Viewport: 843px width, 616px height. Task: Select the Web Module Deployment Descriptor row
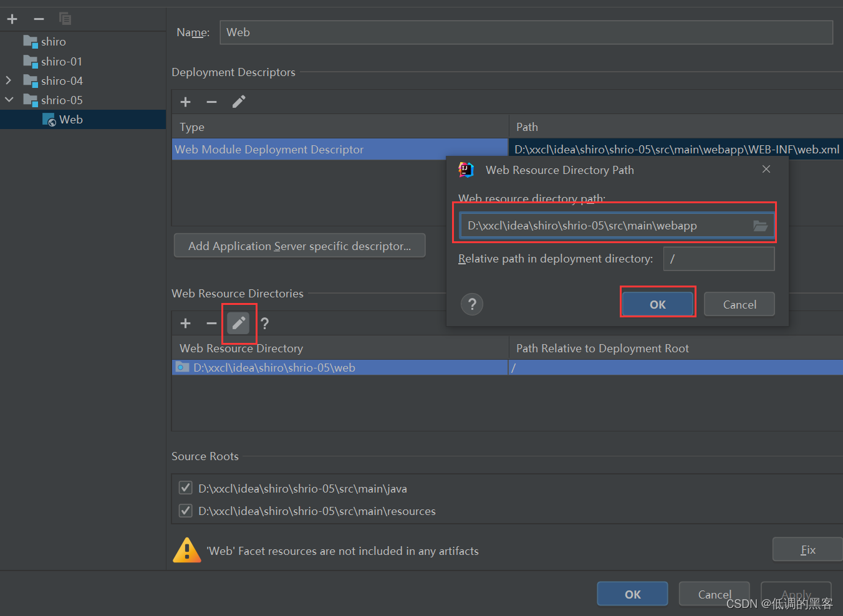(340, 149)
